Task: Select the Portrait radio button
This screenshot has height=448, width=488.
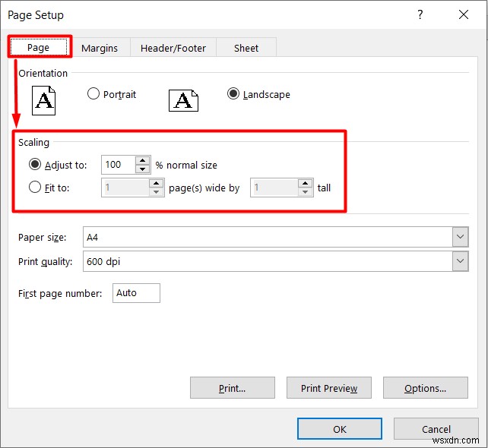Action: pyautogui.click(x=93, y=93)
